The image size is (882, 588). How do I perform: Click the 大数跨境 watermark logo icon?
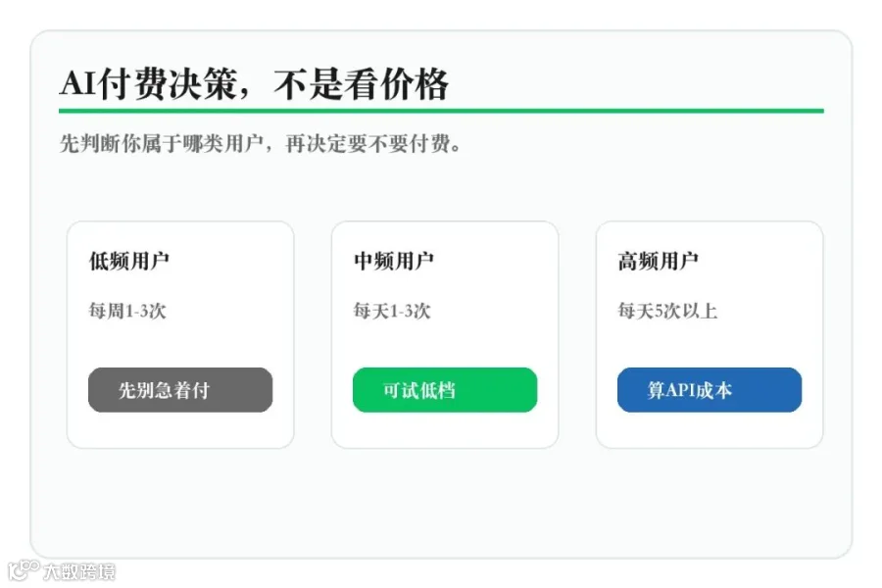(x=24, y=570)
